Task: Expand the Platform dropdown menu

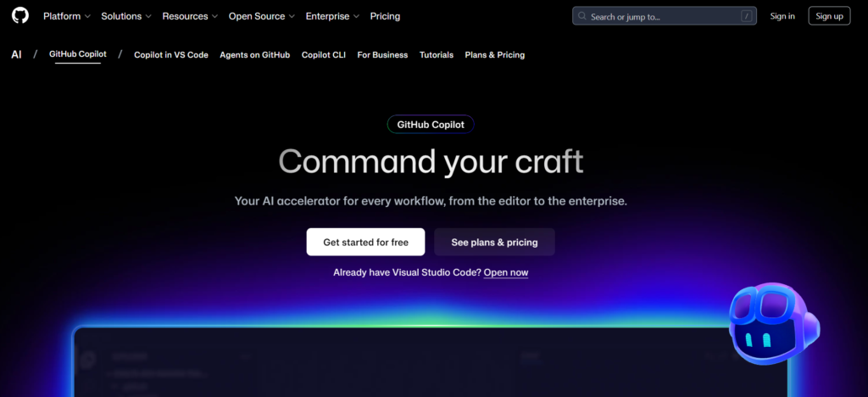Action: click(x=66, y=16)
